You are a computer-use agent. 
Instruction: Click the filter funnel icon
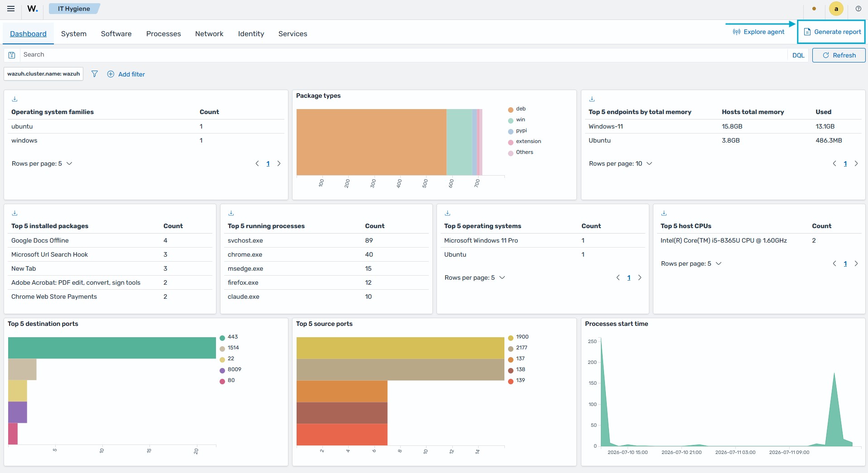pos(94,74)
